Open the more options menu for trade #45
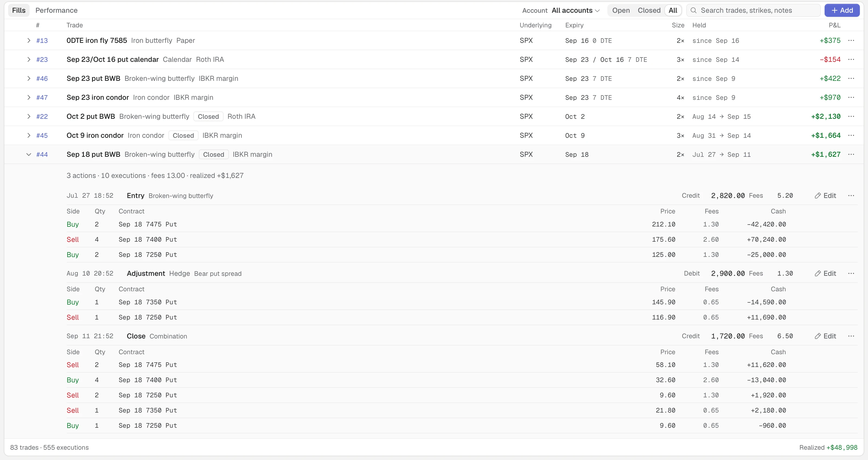This screenshot has height=460, width=868. [851, 135]
